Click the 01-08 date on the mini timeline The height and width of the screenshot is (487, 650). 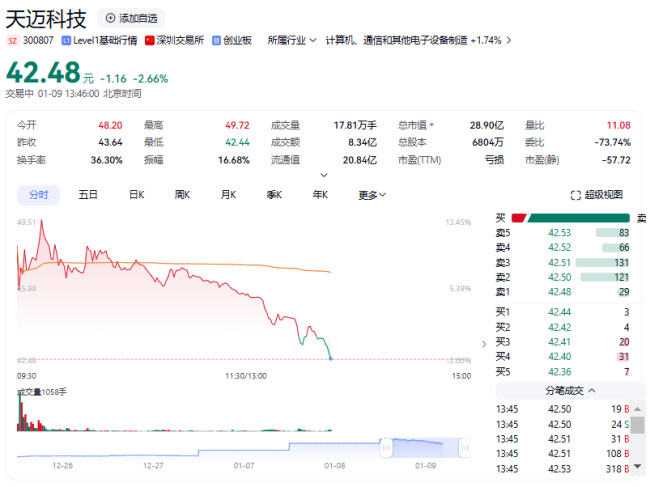[335, 466]
